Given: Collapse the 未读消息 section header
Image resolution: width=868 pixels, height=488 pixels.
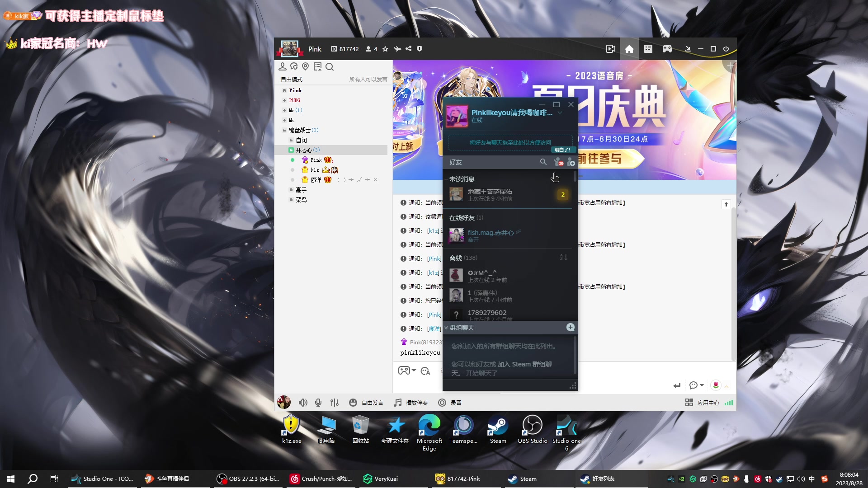Looking at the screenshot, I should (462, 179).
